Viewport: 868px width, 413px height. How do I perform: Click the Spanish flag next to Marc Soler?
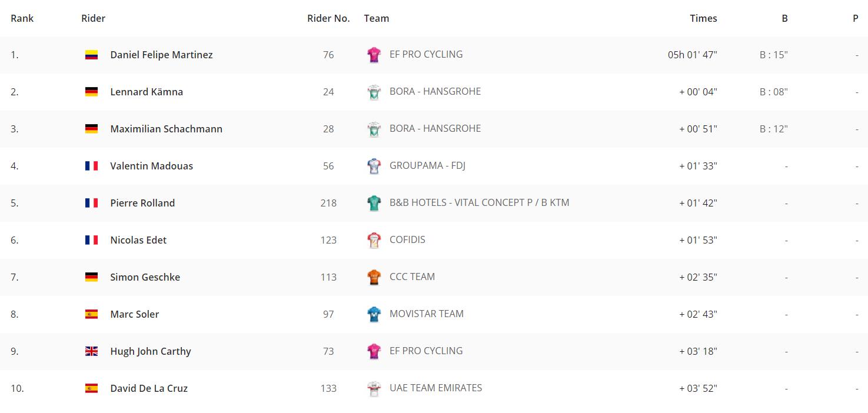[91, 314]
